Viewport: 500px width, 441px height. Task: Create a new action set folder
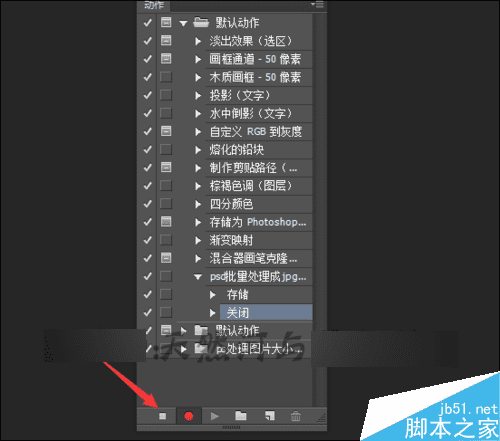[241, 416]
